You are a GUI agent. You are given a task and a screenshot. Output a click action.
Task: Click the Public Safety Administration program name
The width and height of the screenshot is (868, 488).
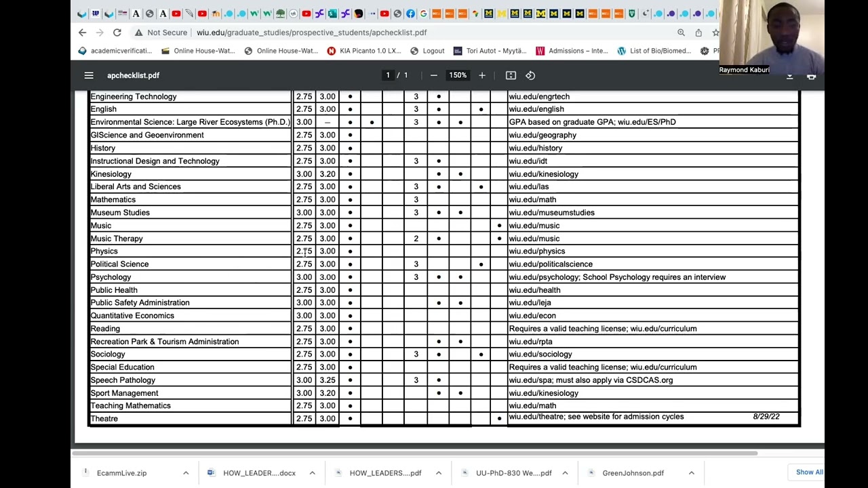click(x=140, y=303)
